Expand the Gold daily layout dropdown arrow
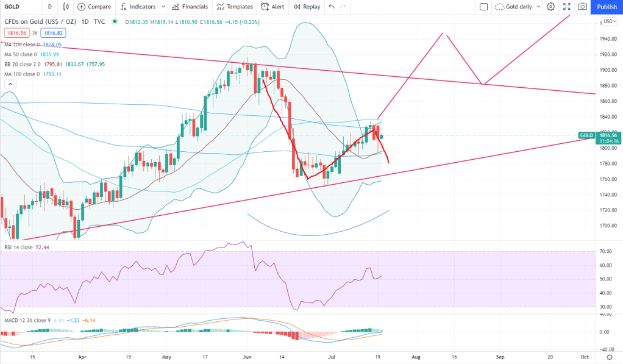623x364 pixels. tap(538, 7)
